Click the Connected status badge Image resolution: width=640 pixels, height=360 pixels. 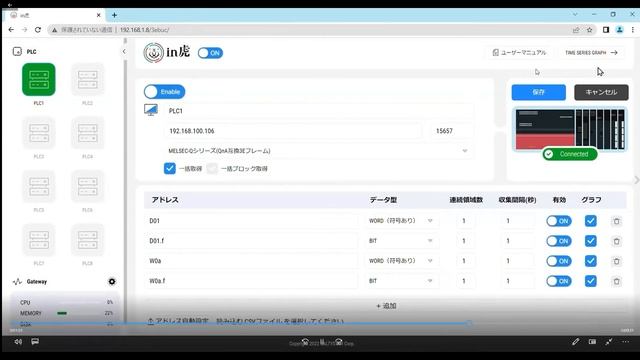[x=570, y=154]
